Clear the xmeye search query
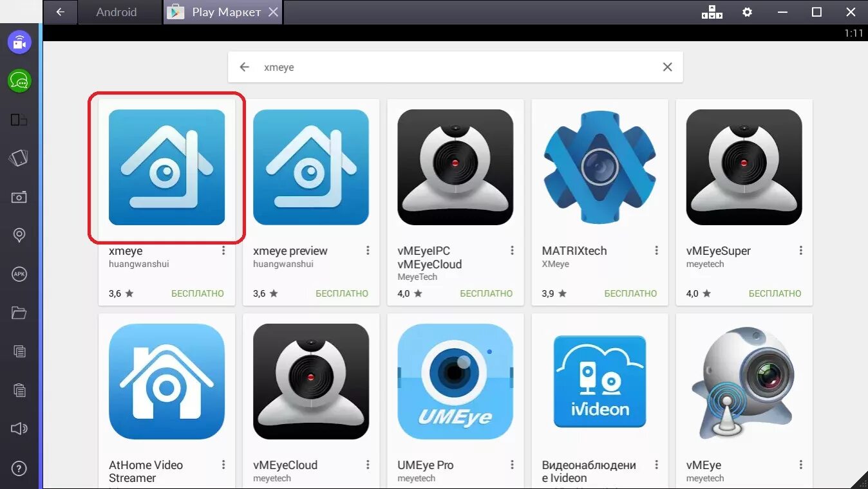868x489 pixels. (667, 67)
